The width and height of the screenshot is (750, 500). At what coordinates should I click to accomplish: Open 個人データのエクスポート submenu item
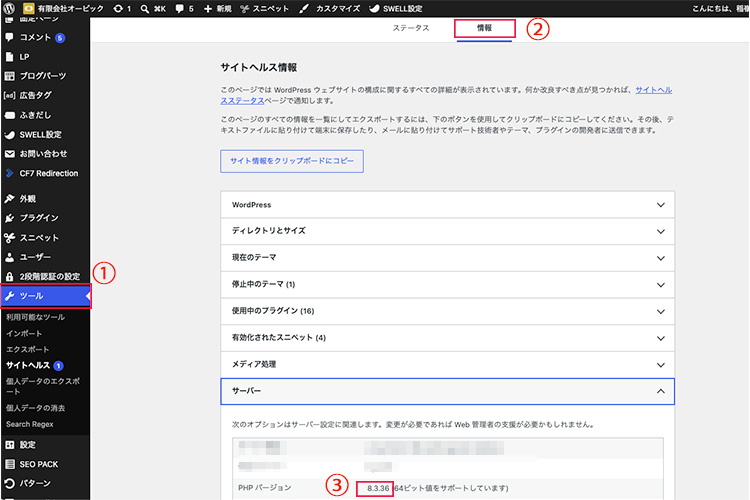coord(43,386)
